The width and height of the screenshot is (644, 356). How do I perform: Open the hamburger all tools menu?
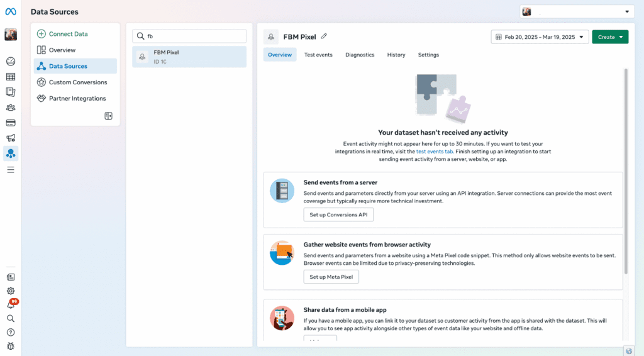(x=11, y=170)
